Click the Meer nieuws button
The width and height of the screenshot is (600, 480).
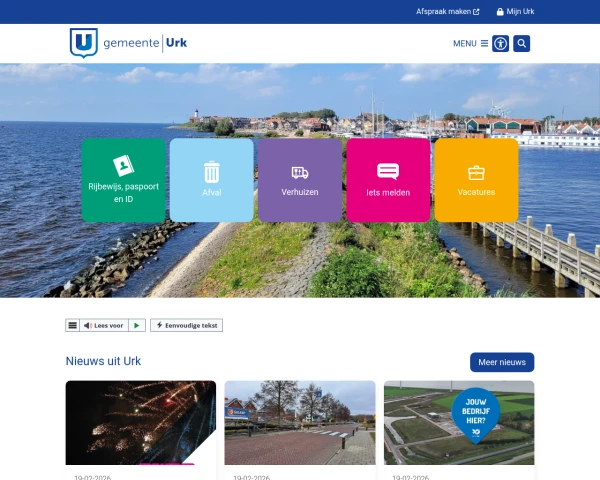coord(502,362)
